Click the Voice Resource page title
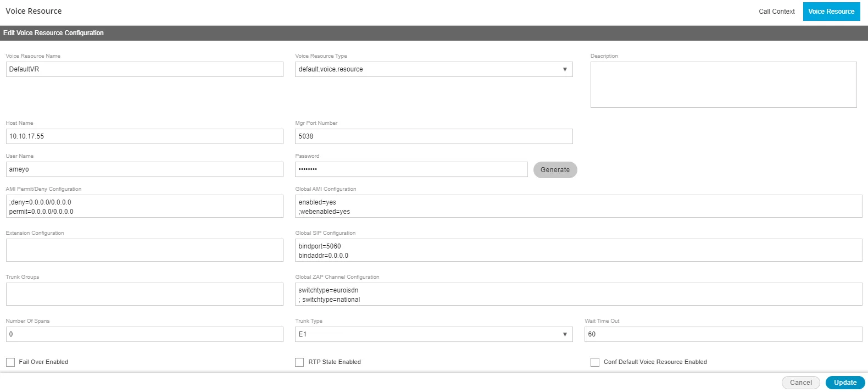The height and width of the screenshot is (392, 868). point(34,11)
